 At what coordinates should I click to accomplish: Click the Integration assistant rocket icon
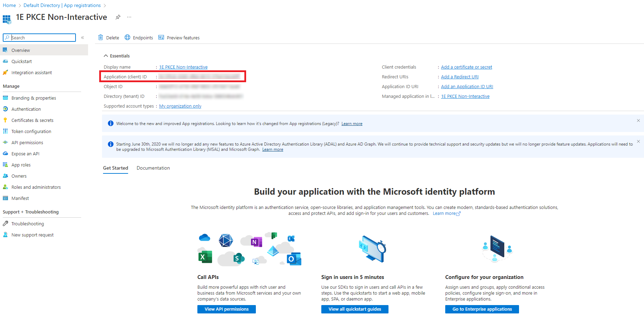[5, 72]
